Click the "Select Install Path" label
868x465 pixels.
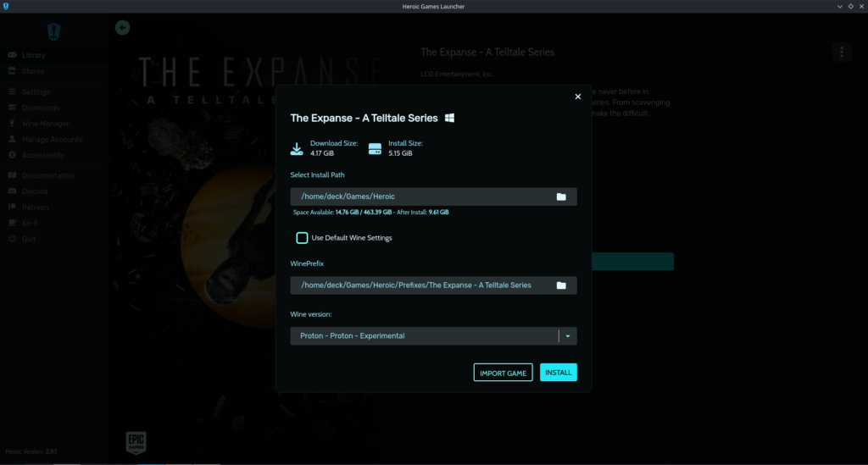(x=317, y=174)
